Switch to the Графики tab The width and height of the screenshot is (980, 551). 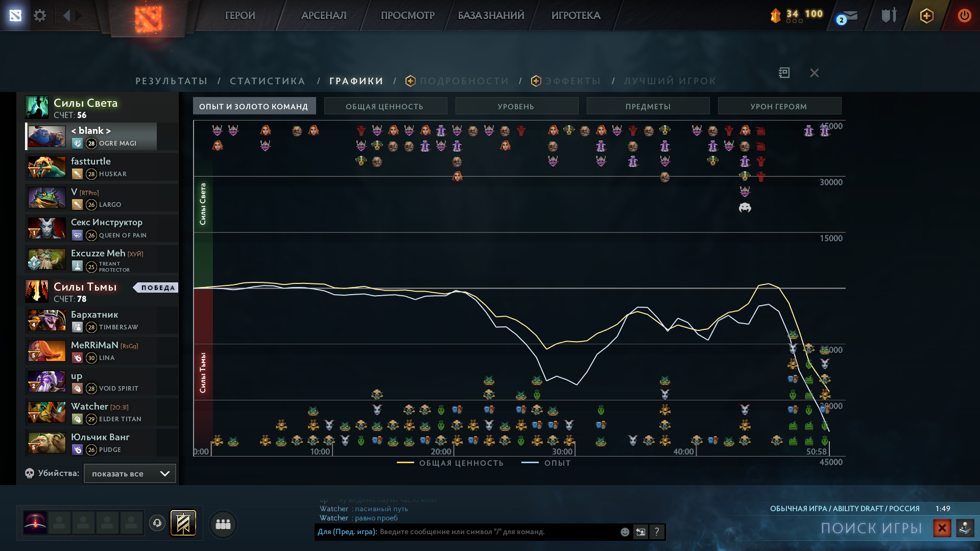point(356,81)
